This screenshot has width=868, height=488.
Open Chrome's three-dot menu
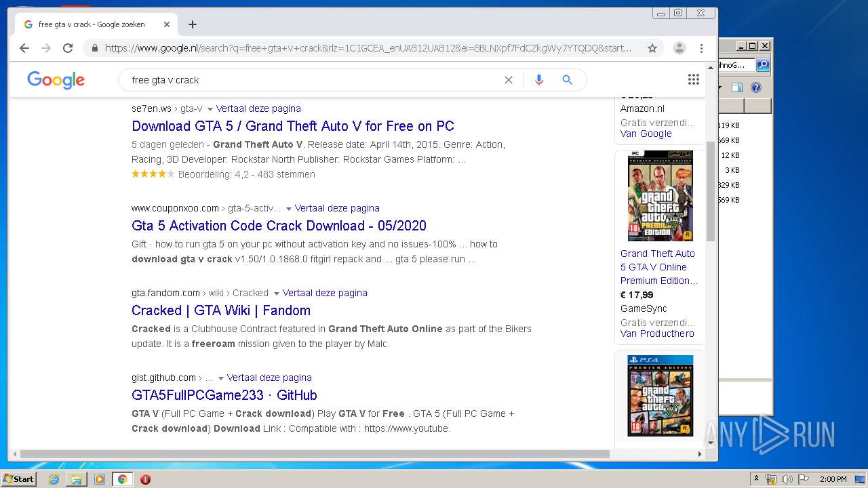[701, 48]
